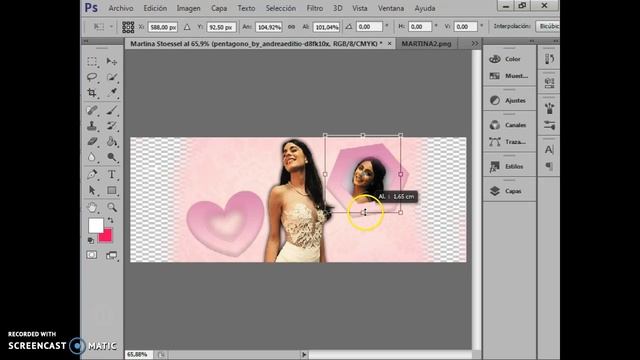This screenshot has width=640, height=360.
Task: Select the Pen tool
Action: 92,175
